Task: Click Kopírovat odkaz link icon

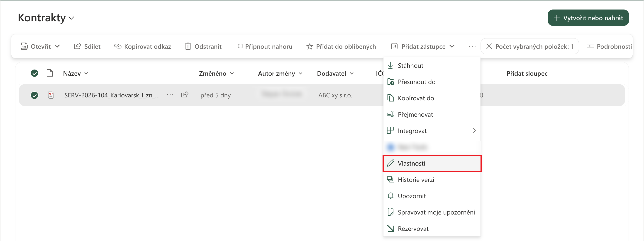Action: click(x=118, y=46)
